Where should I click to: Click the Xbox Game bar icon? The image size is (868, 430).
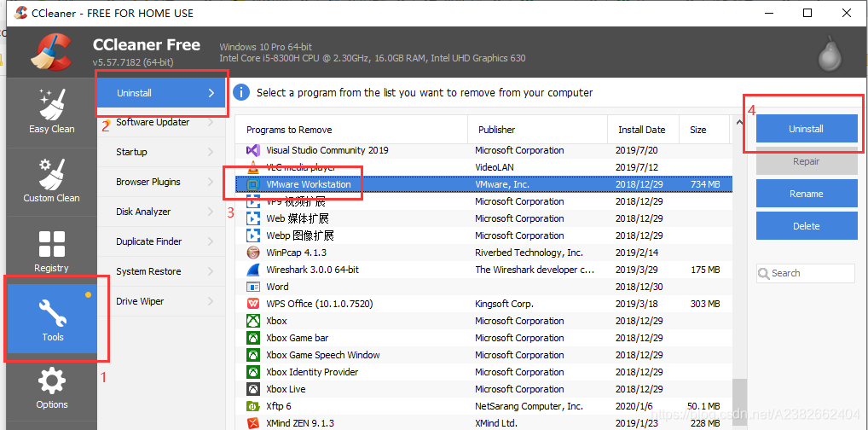tap(252, 338)
